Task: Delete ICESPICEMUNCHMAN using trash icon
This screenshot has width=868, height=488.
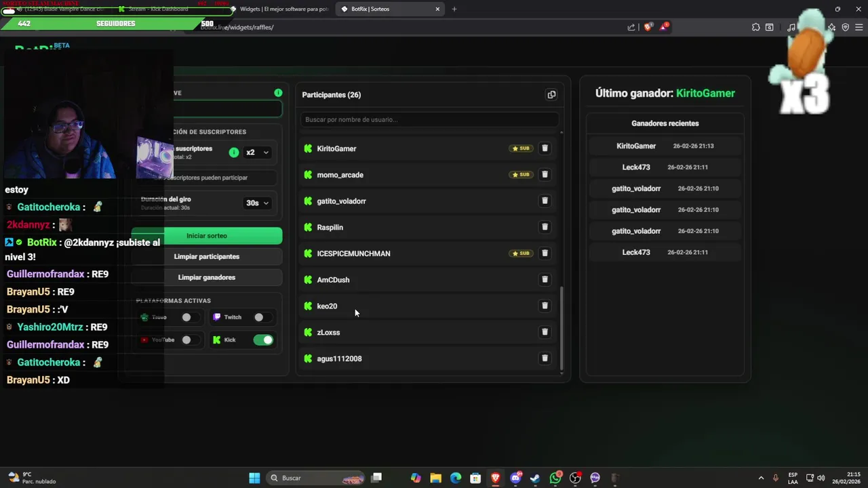Action: (x=545, y=253)
